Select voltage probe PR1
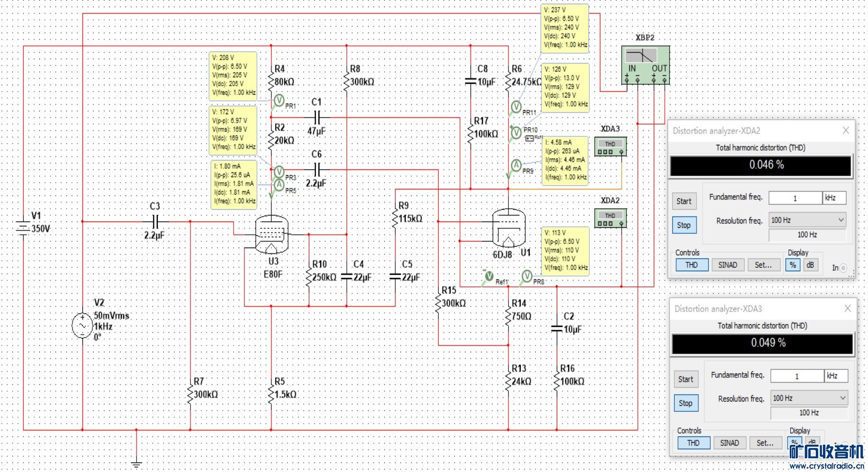 279,100
